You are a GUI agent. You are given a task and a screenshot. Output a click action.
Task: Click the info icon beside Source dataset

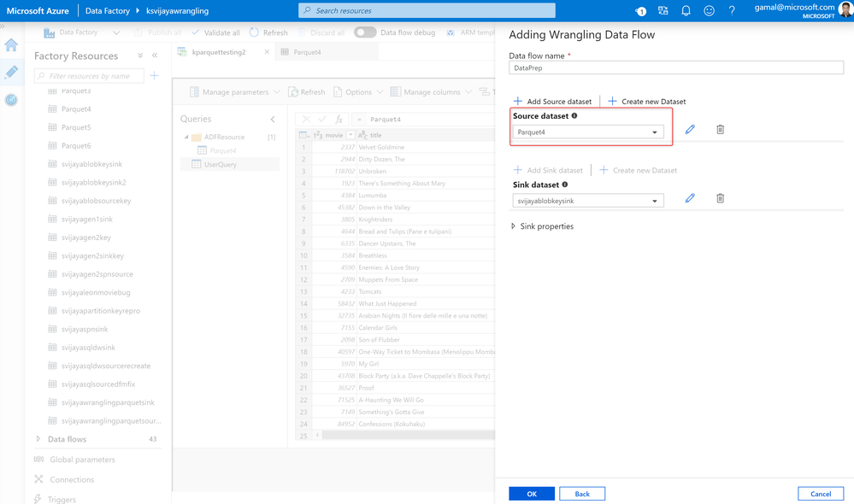pyautogui.click(x=574, y=116)
